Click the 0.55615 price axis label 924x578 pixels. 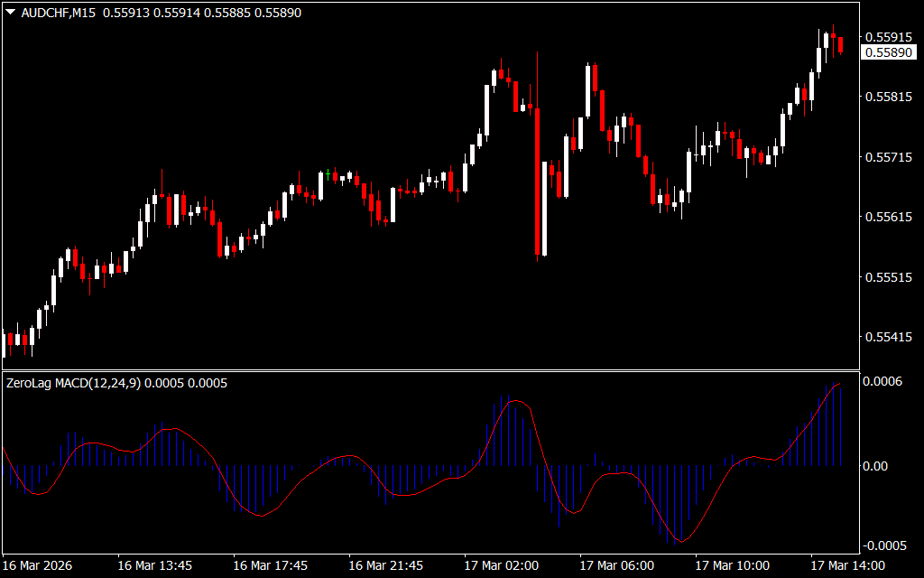click(x=887, y=217)
